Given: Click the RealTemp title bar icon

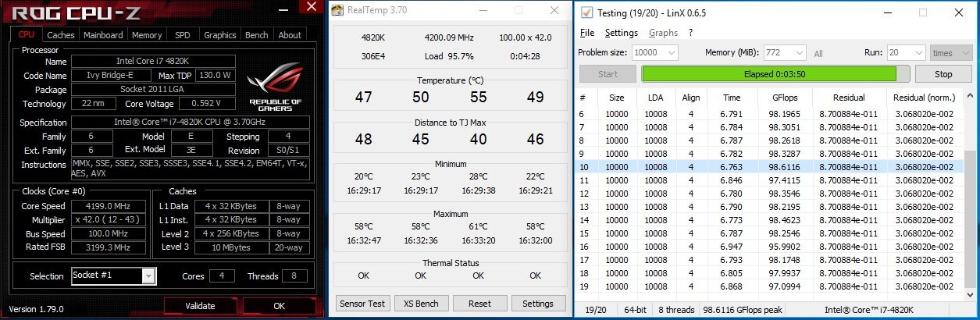Looking at the screenshot, I should click(337, 11).
